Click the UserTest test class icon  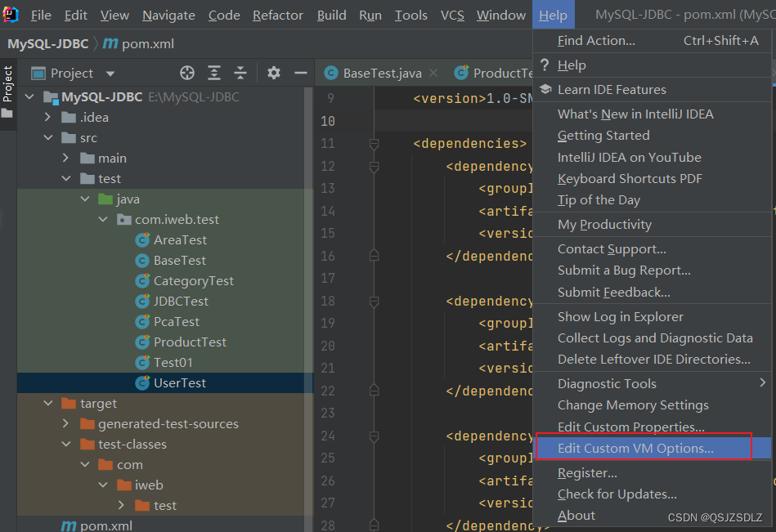point(142,382)
